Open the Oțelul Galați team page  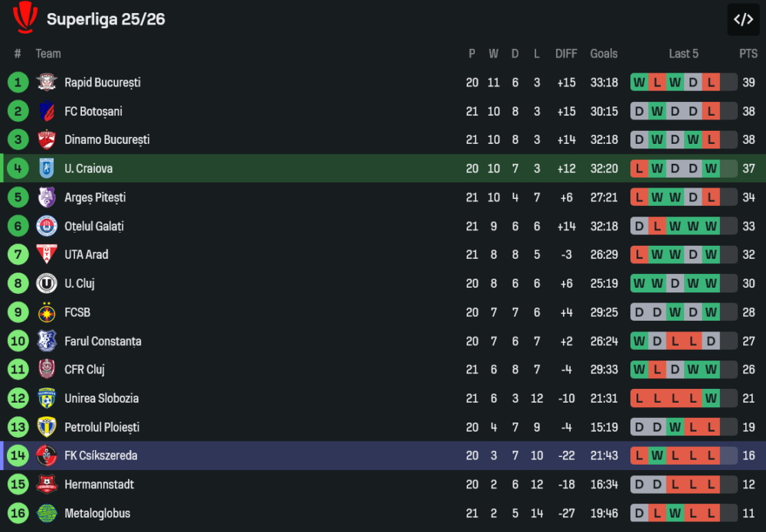click(94, 226)
